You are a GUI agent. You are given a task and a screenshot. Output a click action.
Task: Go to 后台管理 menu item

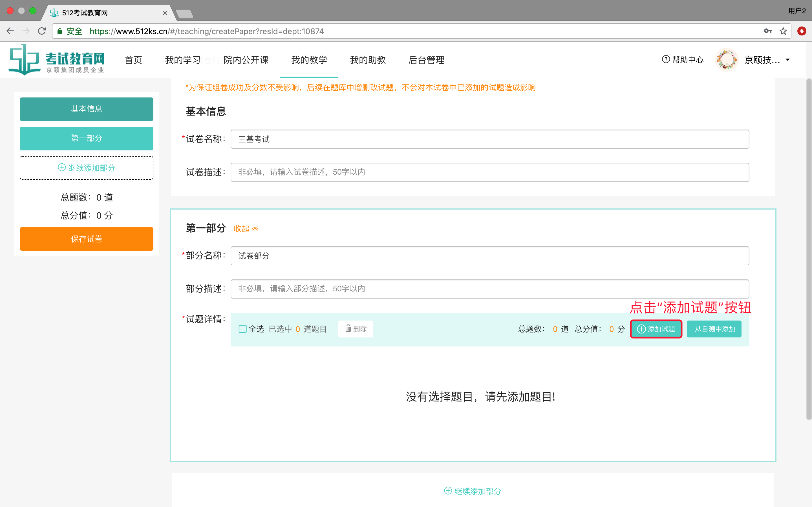click(426, 60)
